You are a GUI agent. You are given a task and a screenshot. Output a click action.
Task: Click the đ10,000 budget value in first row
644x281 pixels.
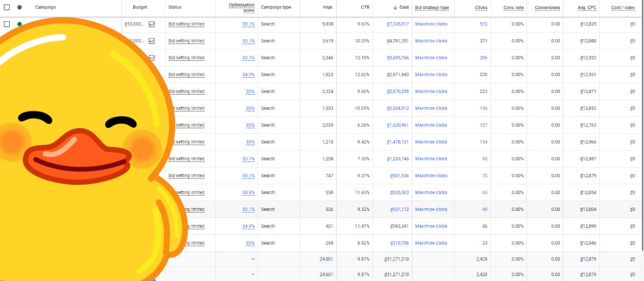tap(134, 24)
